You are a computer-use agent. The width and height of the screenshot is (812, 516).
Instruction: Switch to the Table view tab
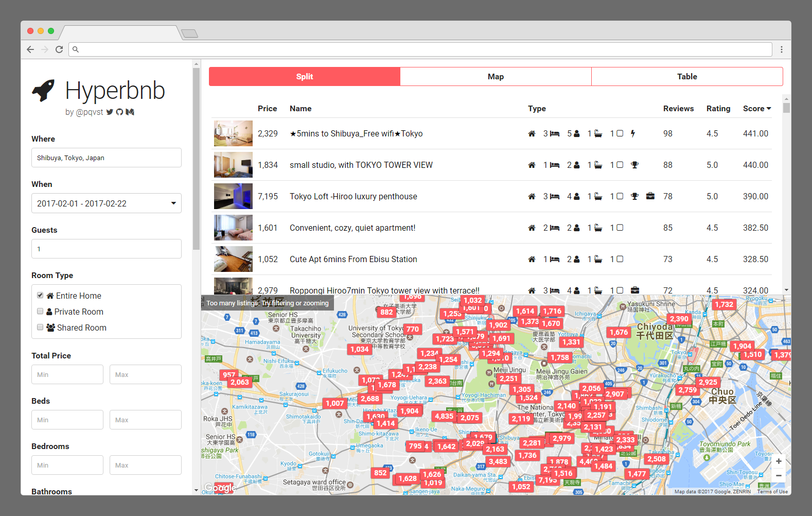point(687,76)
